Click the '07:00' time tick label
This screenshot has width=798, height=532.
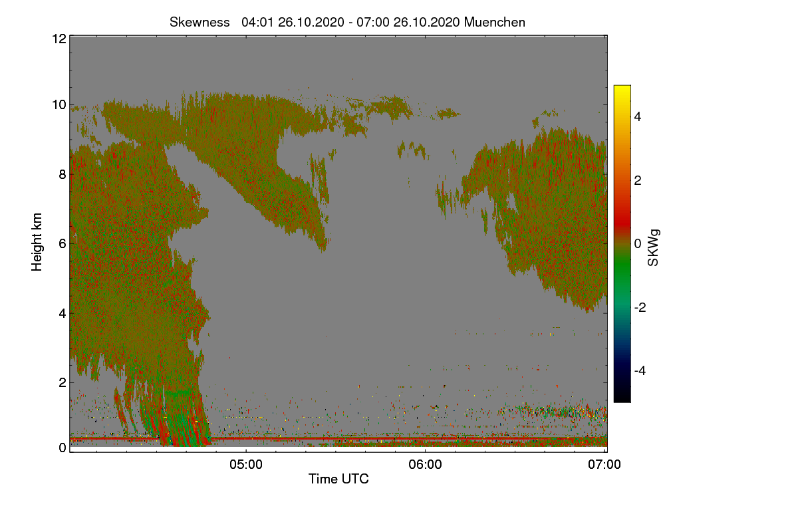[x=605, y=465]
